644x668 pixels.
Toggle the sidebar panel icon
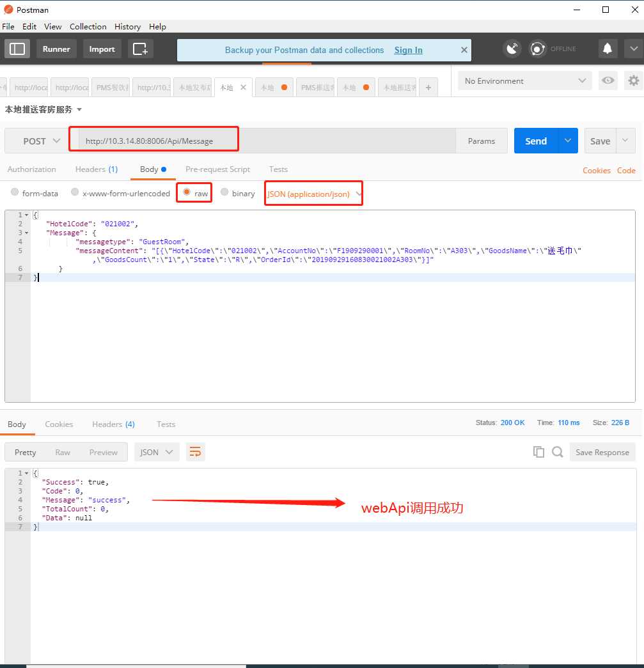click(x=17, y=49)
